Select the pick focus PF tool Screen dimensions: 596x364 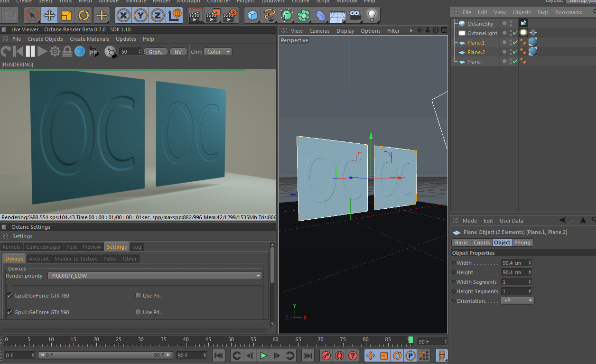tap(94, 52)
